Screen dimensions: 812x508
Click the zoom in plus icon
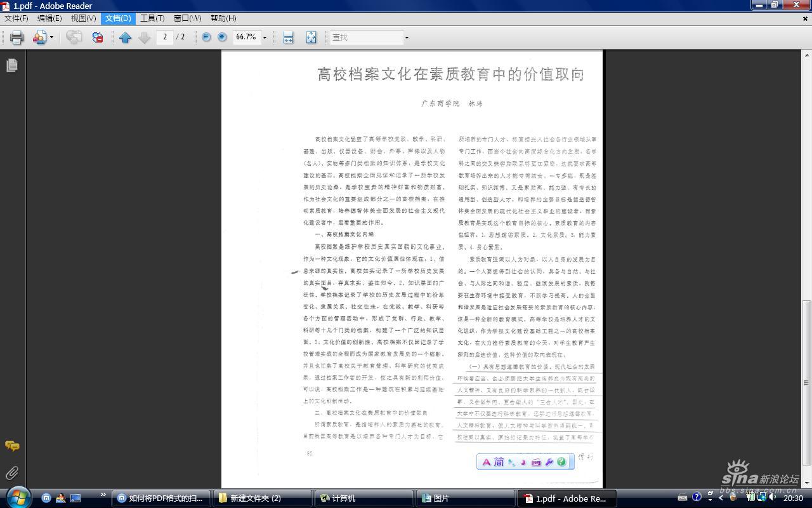click(x=221, y=37)
